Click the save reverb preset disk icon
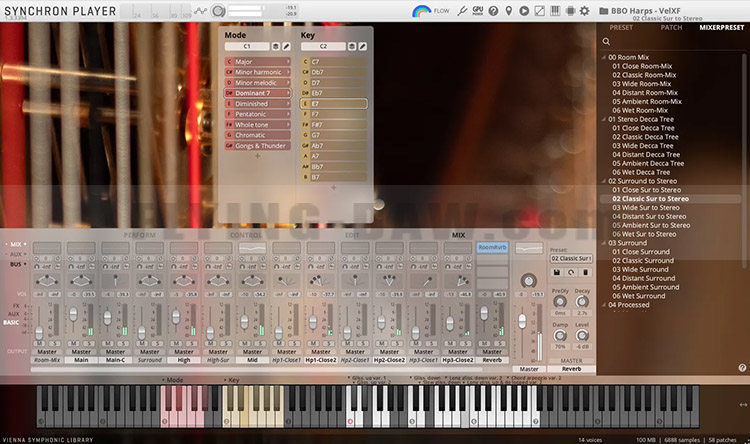 557,272
